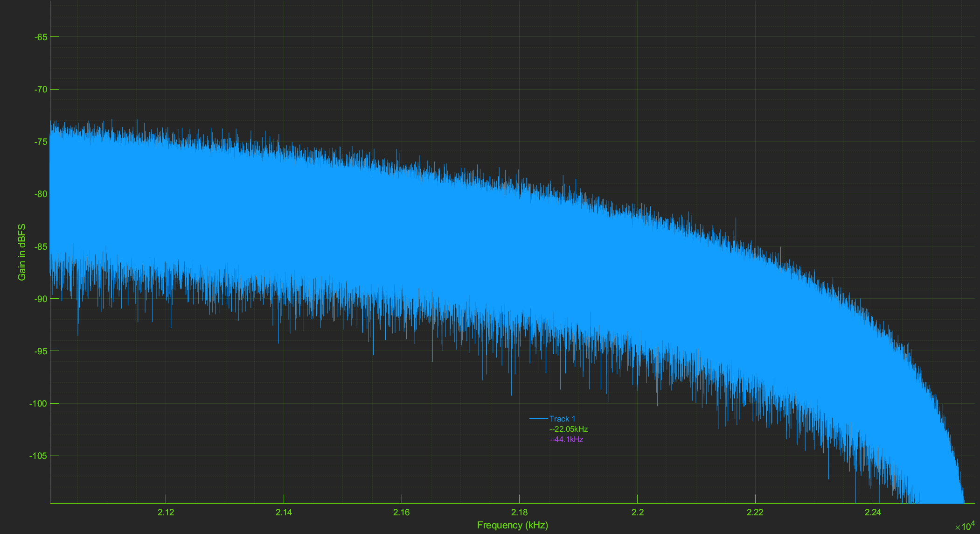This screenshot has height=534, width=980.
Task: Click the -85 y-axis tick label
Action: click(x=41, y=246)
